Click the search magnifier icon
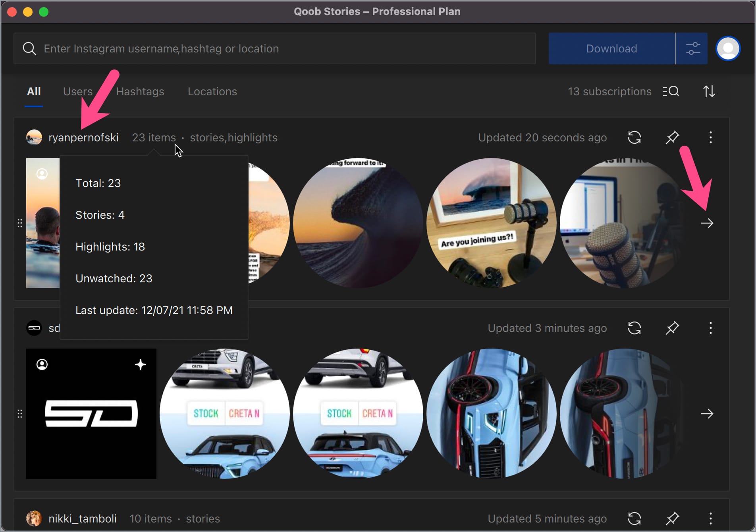Screen dimensions: 756x532 29,48
